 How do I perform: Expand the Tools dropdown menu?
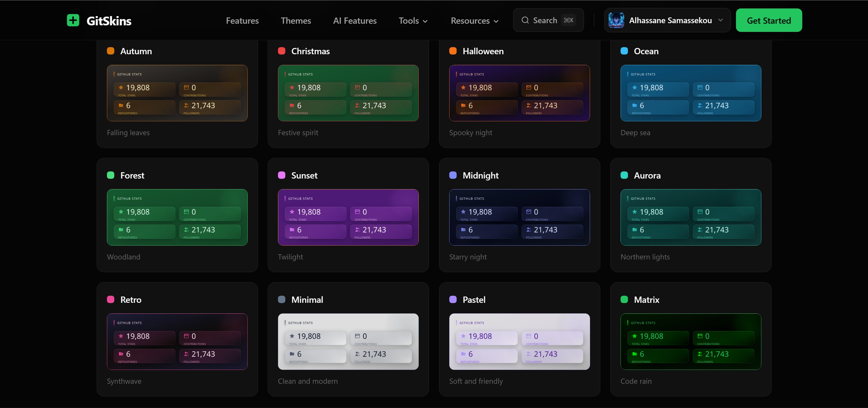[x=413, y=20]
